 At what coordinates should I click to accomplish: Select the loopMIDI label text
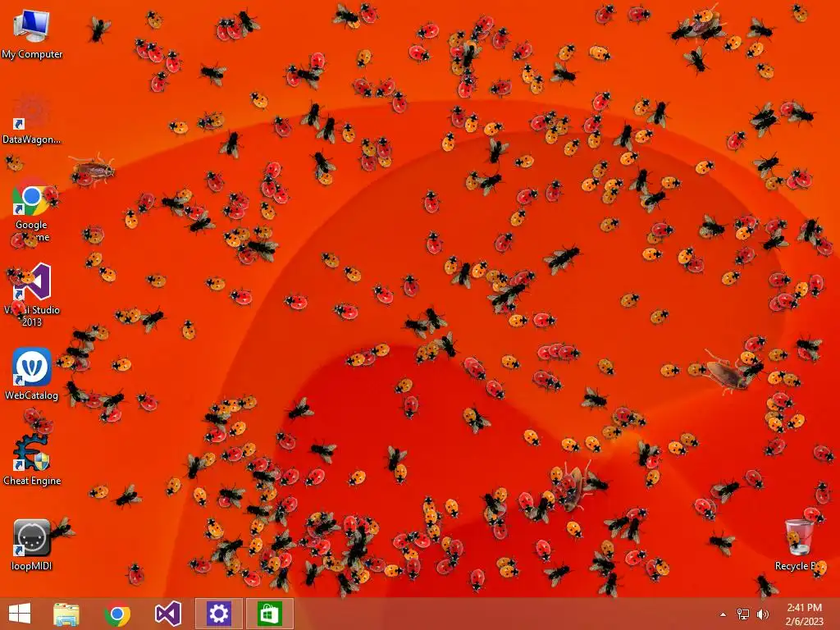[x=32, y=566]
